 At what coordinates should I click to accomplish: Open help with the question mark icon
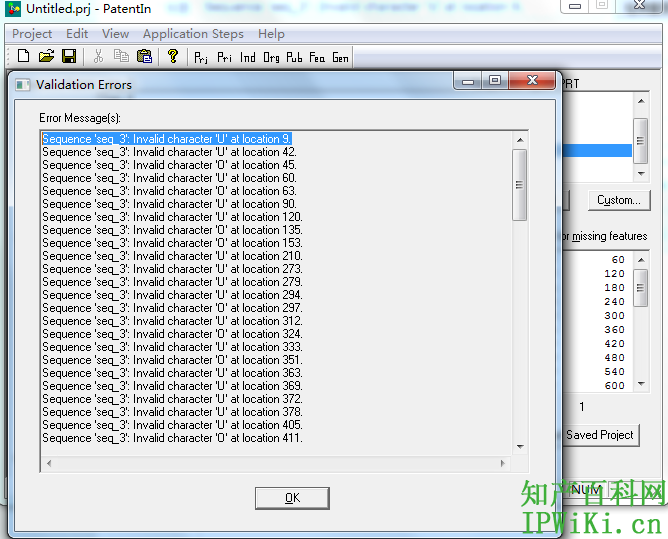pos(173,57)
